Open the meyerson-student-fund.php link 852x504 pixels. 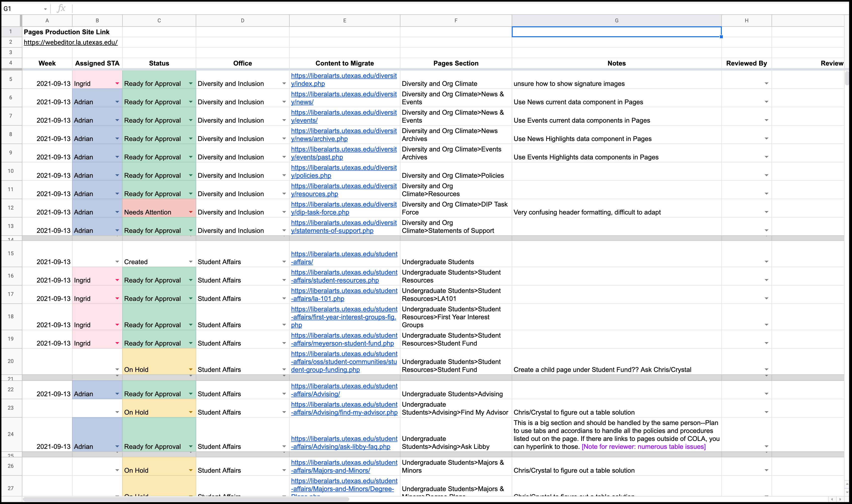pyautogui.click(x=344, y=339)
